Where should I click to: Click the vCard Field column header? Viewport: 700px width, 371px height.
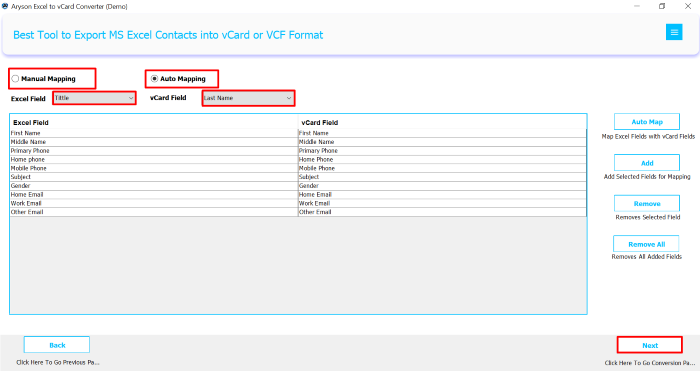point(442,122)
